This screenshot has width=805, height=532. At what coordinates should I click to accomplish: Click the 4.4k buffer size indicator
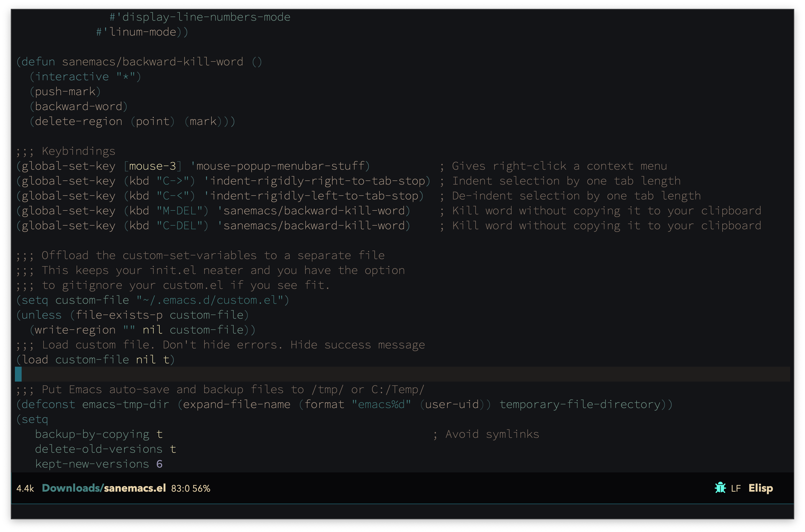coord(25,489)
